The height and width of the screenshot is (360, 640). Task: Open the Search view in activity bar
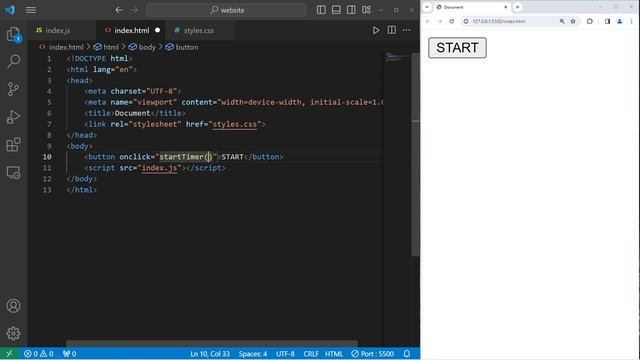[x=13, y=61]
